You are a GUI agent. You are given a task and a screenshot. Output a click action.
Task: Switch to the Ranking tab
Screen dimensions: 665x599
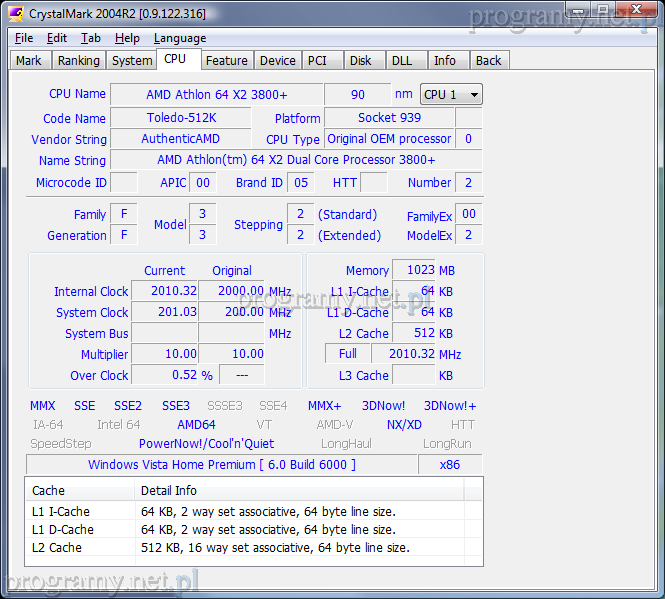(x=78, y=61)
